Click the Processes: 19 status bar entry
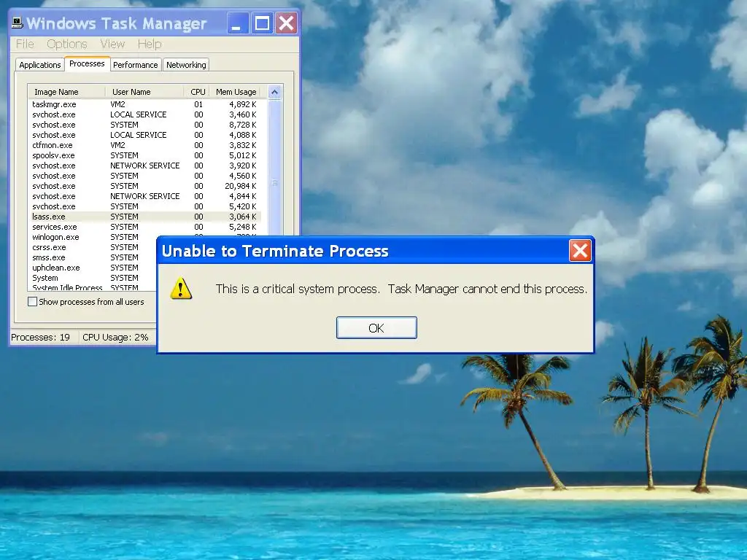The width and height of the screenshot is (747, 560). (41, 337)
